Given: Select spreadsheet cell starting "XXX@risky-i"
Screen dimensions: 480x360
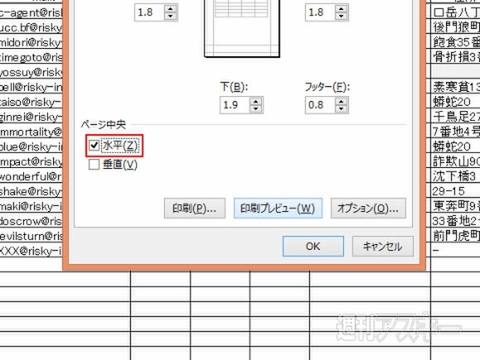Looking at the screenshot, I should coord(31,251).
